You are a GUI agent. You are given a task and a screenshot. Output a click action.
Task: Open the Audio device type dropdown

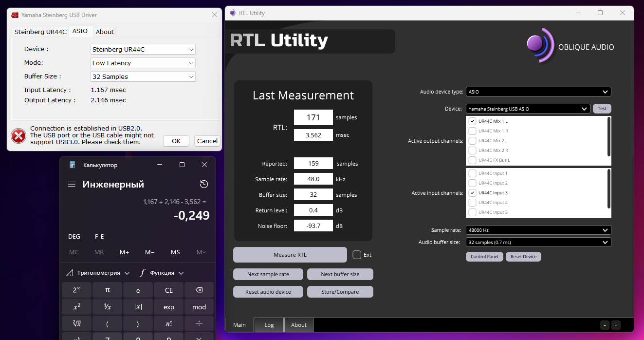[x=538, y=92]
